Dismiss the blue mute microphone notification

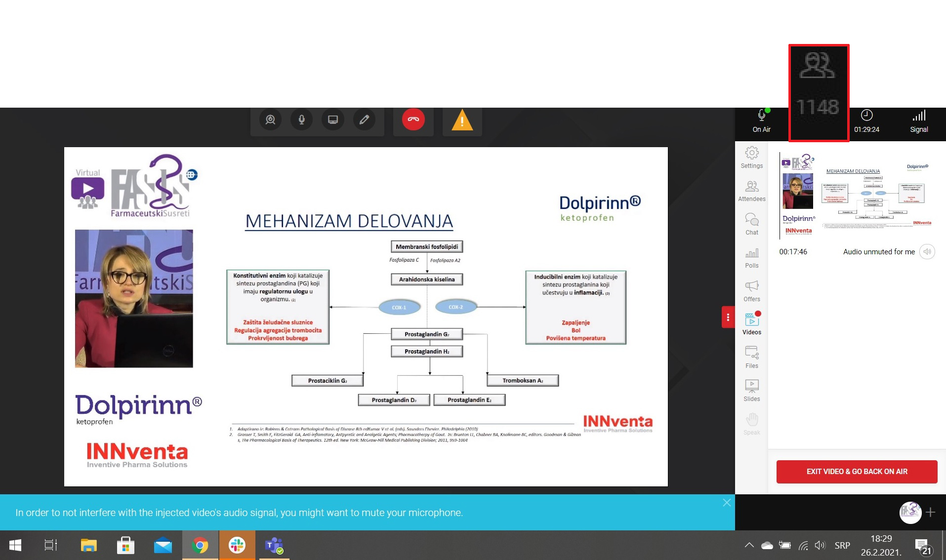tap(726, 503)
